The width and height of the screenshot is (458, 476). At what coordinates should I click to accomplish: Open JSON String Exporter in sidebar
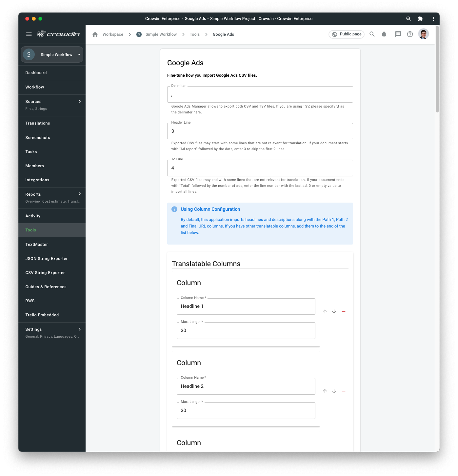pyautogui.click(x=52, y=259)
